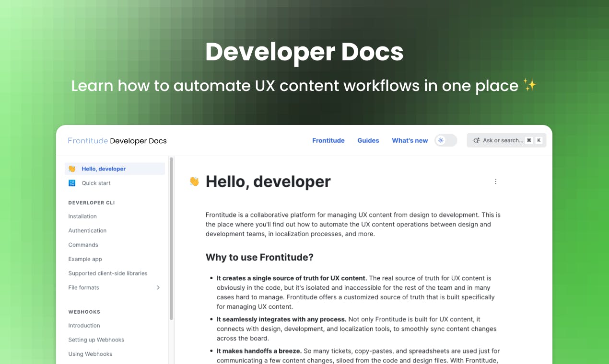Screen dimensions: 609x364
Task: Click the Why to use Frontitude? heading
Action: [259, 257]
